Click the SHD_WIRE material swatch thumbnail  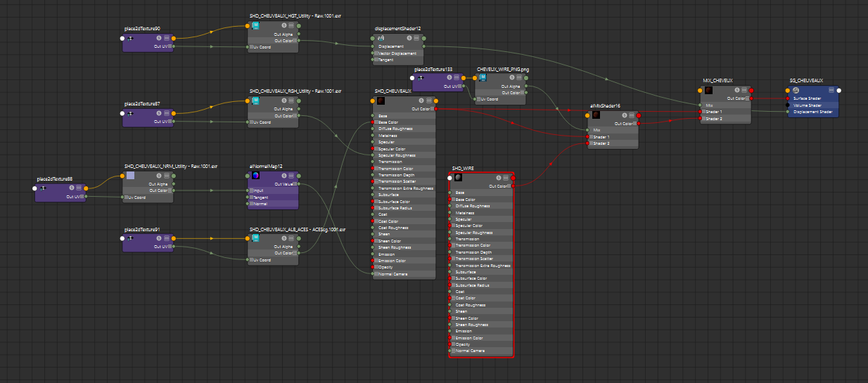point(457,178)
